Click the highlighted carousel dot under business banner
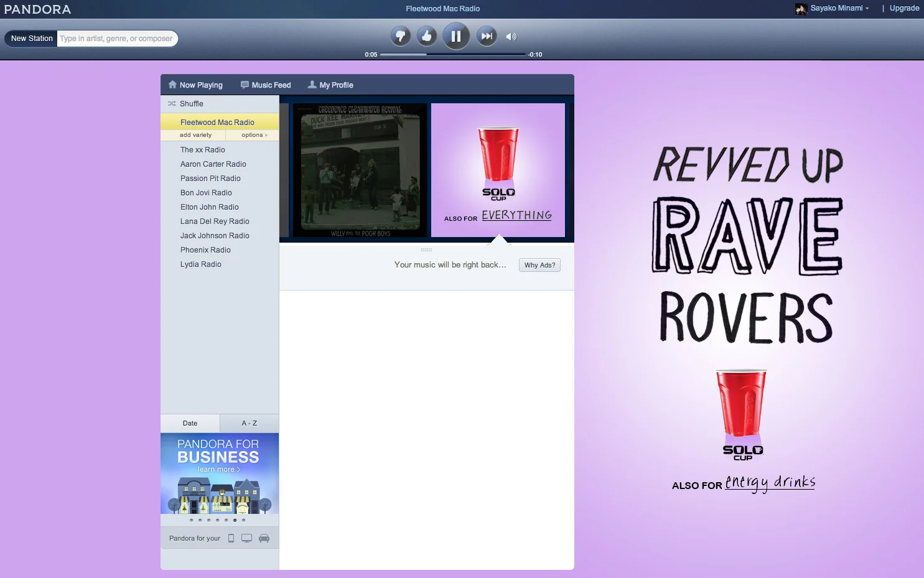Image resolution: width=924 pixels, height=578 pixels. (235, 520)
